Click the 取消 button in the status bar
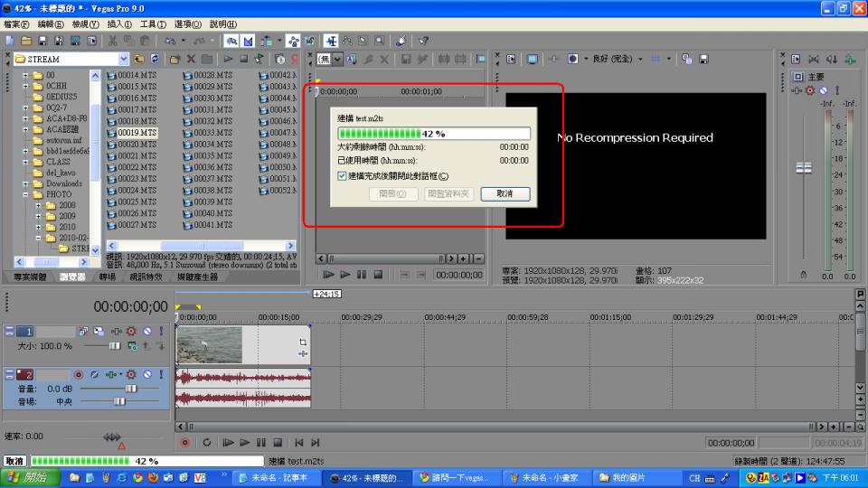868x488 pixels. pyautogui.click(x=14, y=461)
